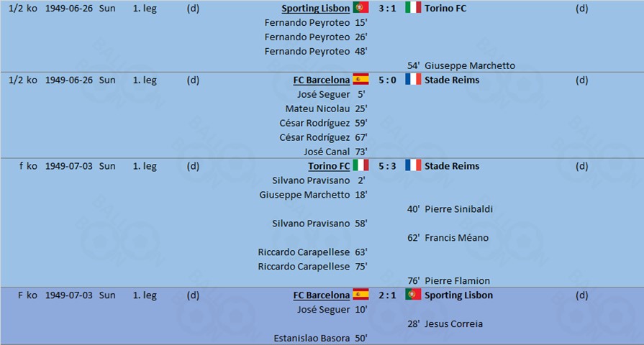Image resolution: width=644 pixels, height=345 pixels.
Task: Click the Italy flag next to Torino FC away
Action: 413,7
